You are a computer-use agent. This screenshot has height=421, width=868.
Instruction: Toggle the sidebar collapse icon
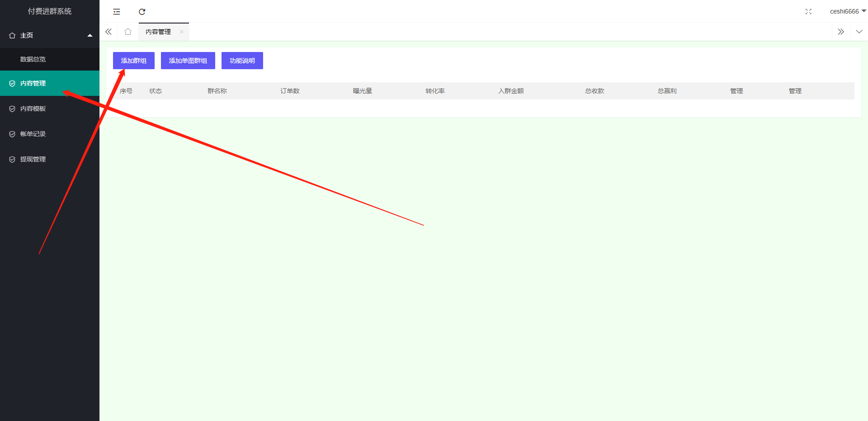tap(117, 12)
